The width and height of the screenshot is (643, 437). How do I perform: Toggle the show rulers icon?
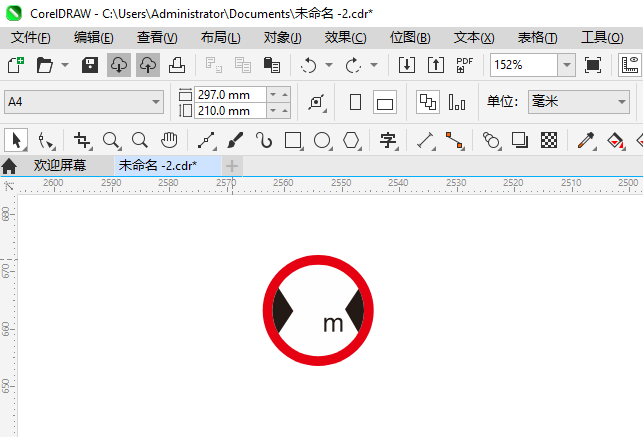tap(630, 65)
